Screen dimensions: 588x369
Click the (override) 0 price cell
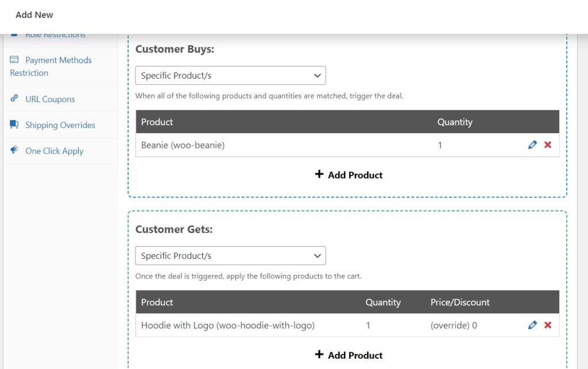click(x=454, y=325)
